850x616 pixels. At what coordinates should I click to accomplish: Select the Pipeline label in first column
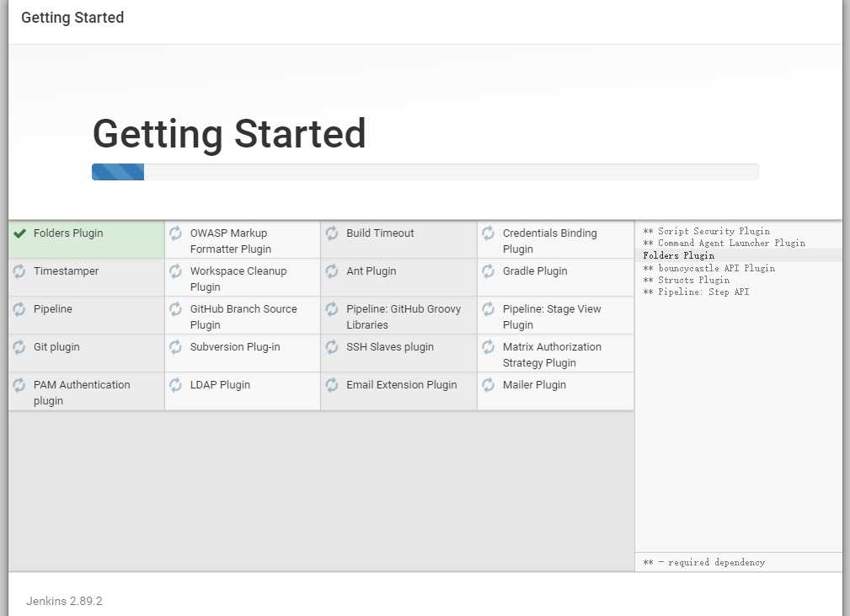click(52, 309)
